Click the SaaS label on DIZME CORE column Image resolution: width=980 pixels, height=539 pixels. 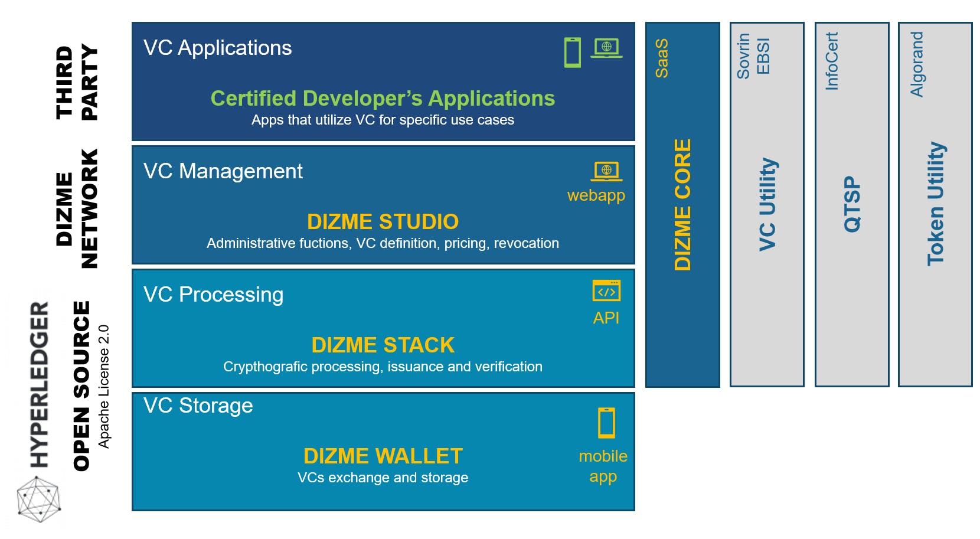662,58
